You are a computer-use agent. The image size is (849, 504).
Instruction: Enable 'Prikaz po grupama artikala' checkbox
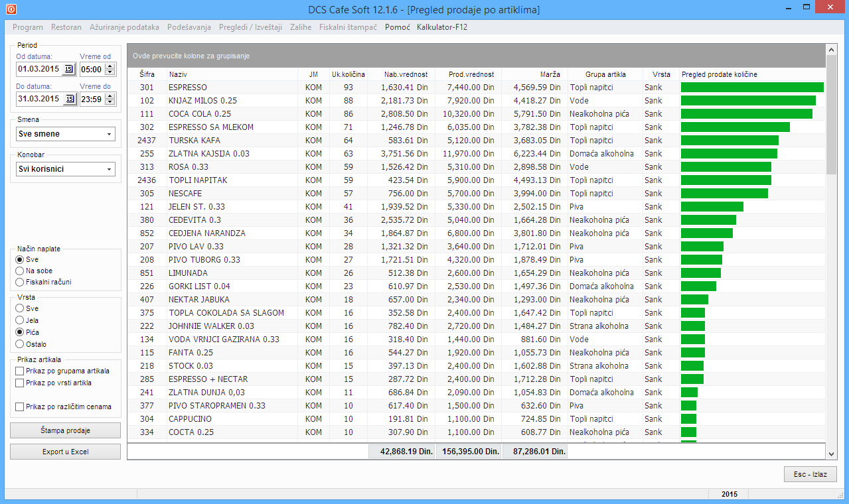pos(20,371)
